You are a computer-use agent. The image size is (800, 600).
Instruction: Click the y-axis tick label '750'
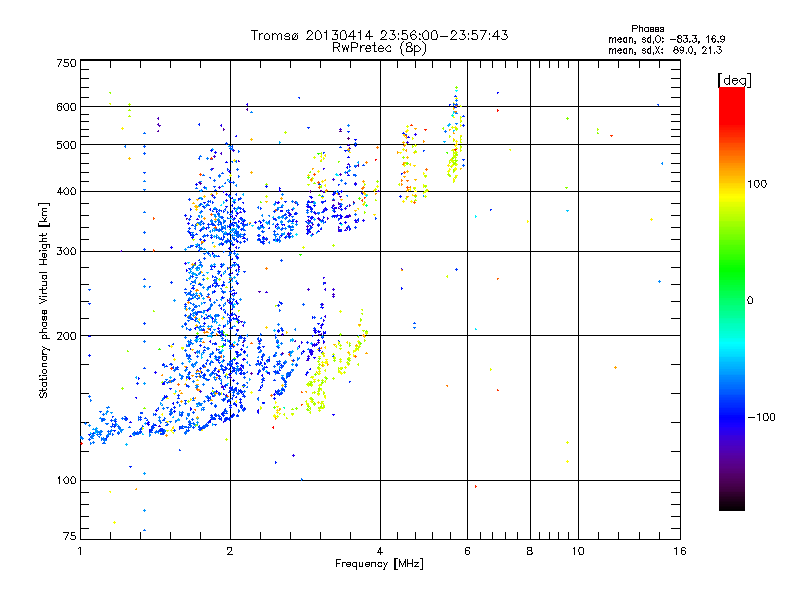[x=67, y=63]
